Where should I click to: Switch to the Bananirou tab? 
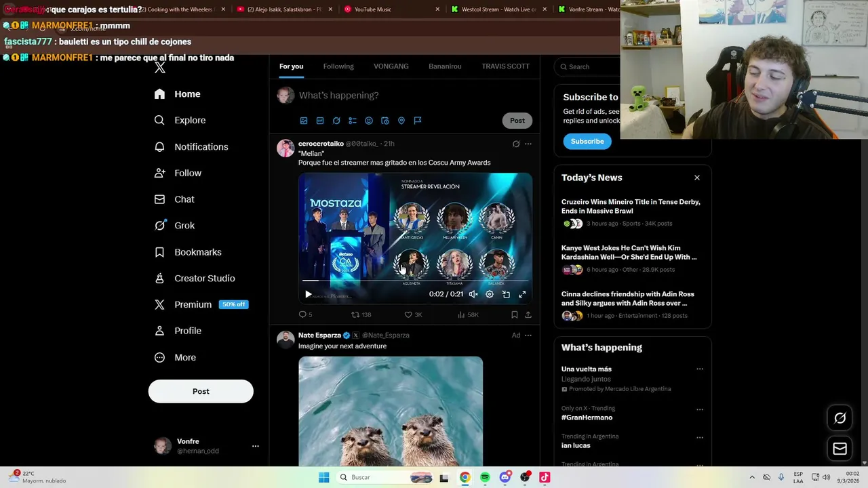coord(445,66)
